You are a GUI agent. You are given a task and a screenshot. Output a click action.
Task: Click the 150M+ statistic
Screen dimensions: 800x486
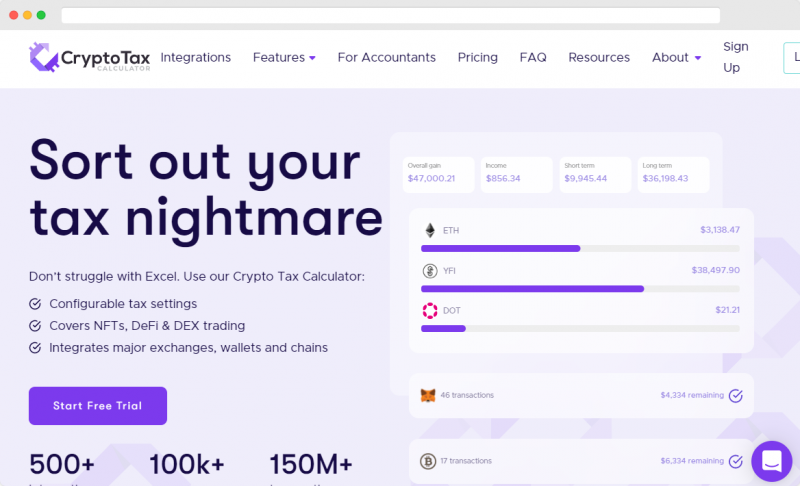pyautogui.click(x=310, y=465)
